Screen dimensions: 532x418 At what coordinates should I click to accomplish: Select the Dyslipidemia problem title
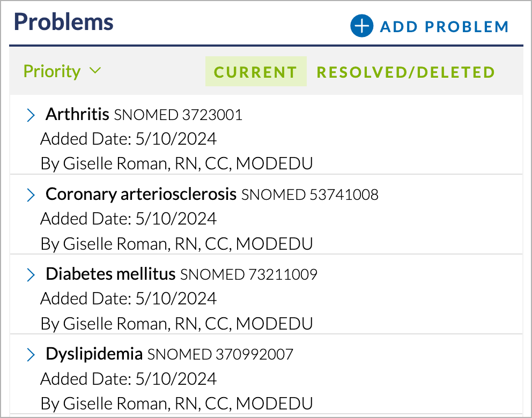tap(94, 355)
